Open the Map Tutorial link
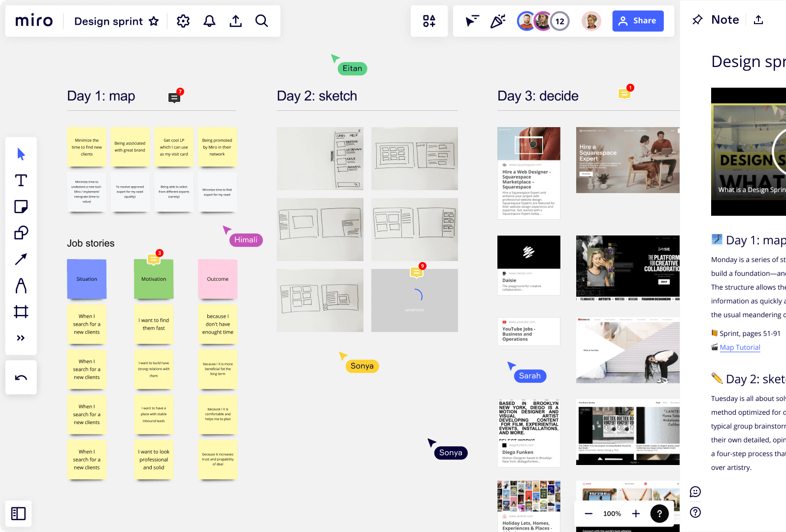 tap(740, 347)
